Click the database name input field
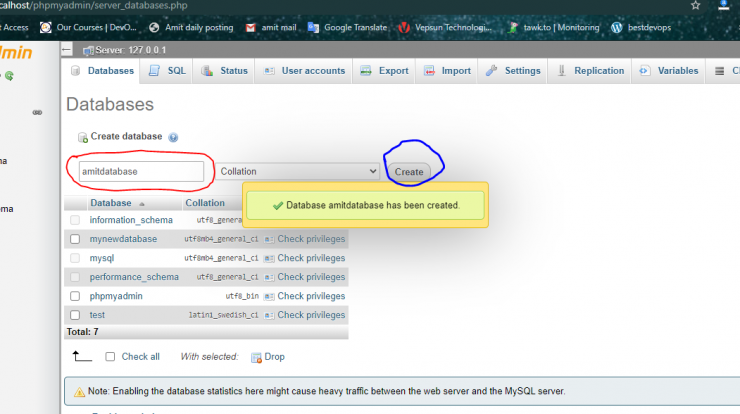The image size is (740, 414). [x=141, y=171]
